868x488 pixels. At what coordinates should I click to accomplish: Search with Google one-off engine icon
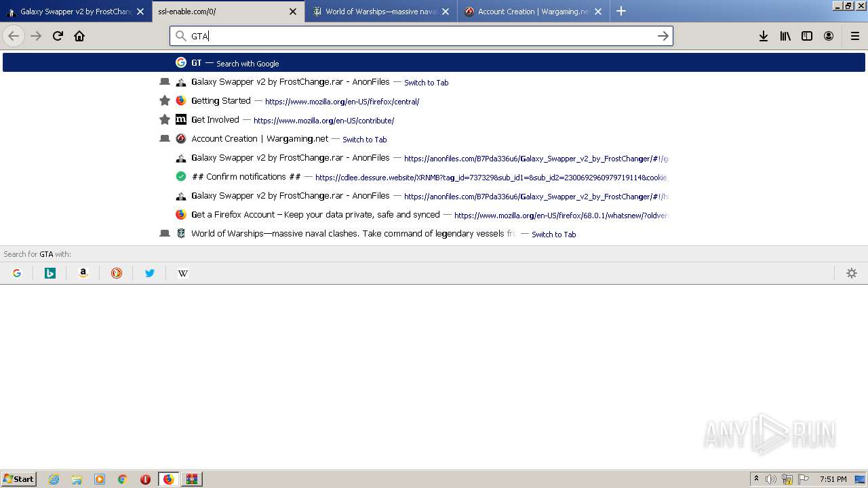tap(17, 273)
